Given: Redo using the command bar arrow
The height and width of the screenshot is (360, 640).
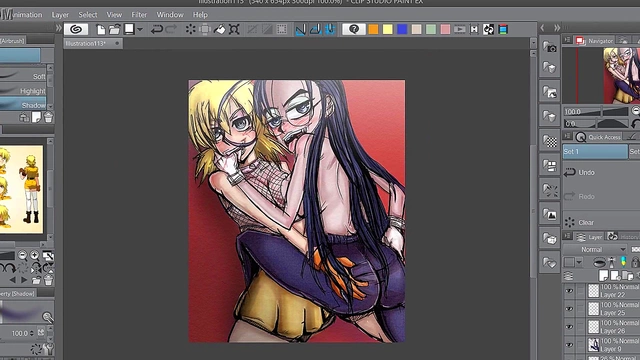Looking at the screenshot, I should click(171, 29).
